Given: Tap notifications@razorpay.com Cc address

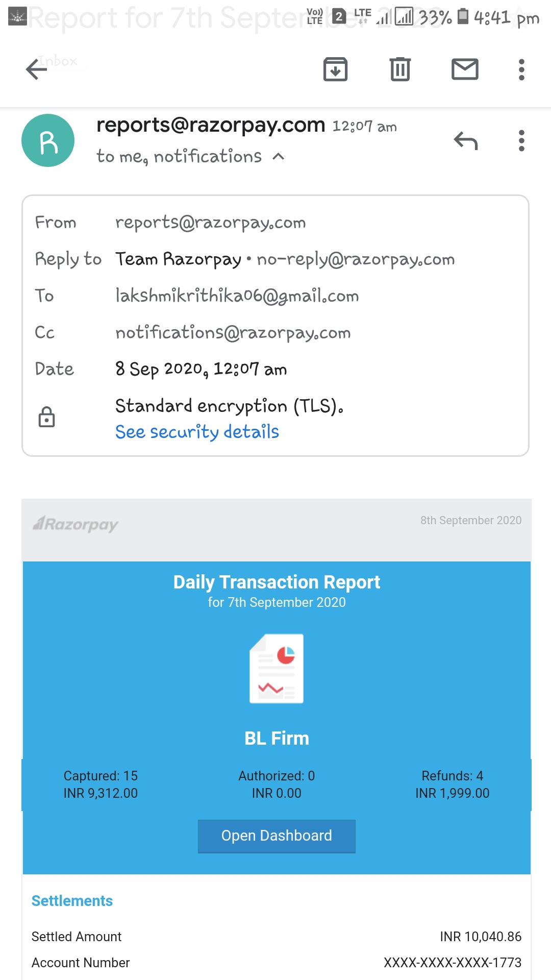Looking at the screenshot, I should tap(233, 333).
